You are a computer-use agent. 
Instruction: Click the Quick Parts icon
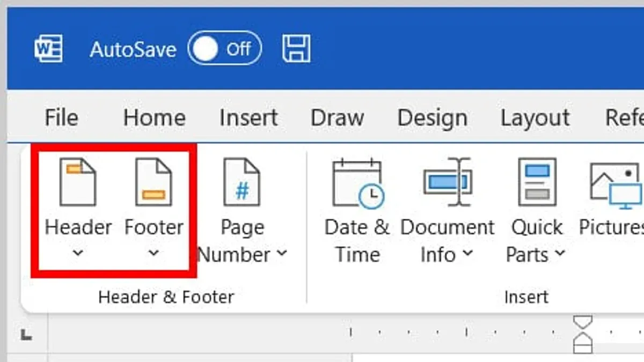[x=537, y=182]
